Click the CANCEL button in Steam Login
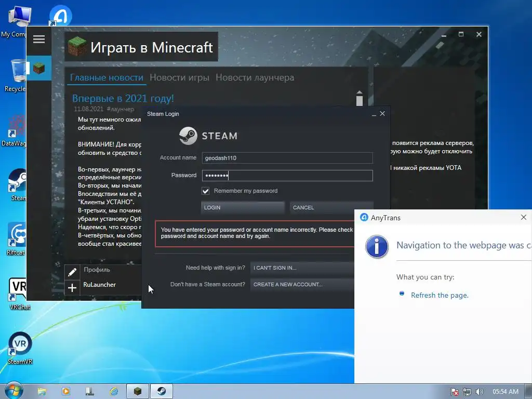The image size is (532, 399). pyautogui.click(x=331, y=208)
